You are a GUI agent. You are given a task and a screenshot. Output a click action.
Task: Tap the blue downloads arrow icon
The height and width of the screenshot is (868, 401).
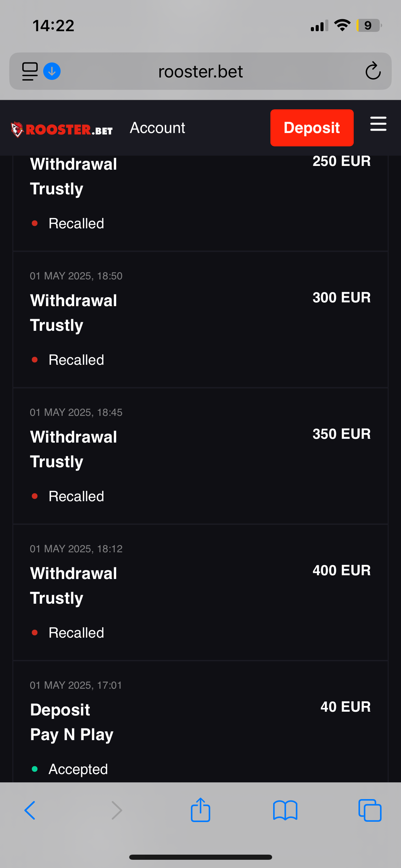[52, 71]
